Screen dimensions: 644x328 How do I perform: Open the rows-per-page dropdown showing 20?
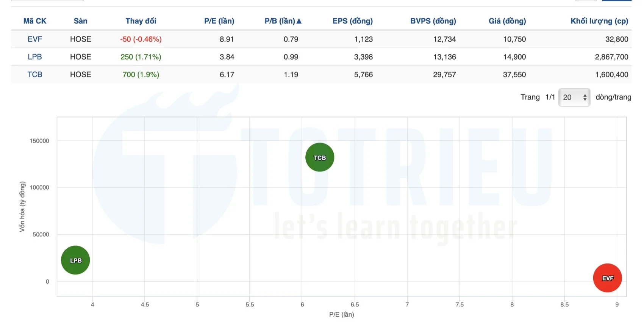point(574,97)
